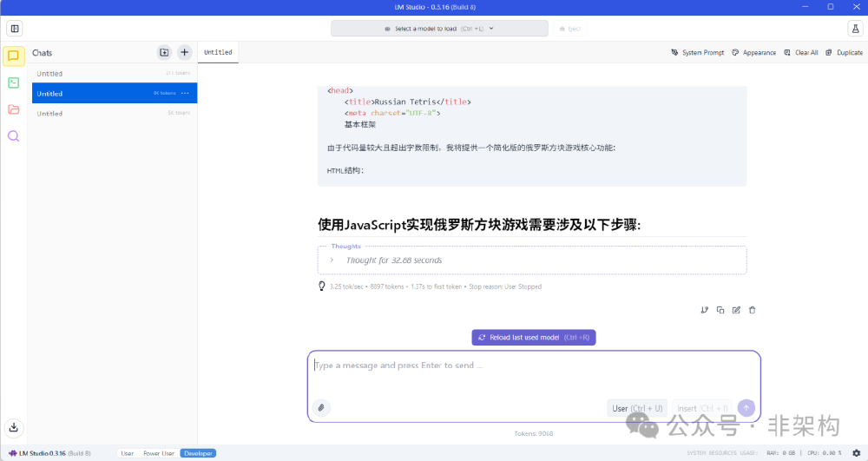Open the Discover search sidebar icon
The width and height of the screenshot is (868, 461).
tap(14, 136)
